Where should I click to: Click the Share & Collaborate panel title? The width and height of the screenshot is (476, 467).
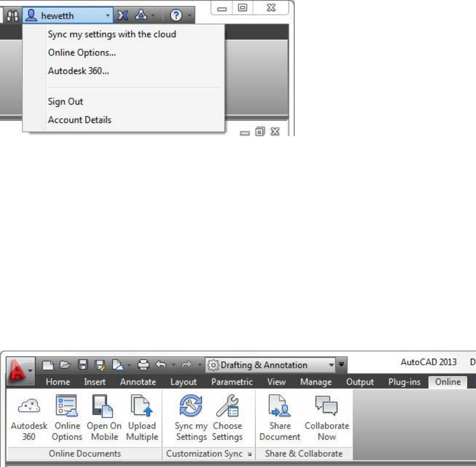[304, 453]
